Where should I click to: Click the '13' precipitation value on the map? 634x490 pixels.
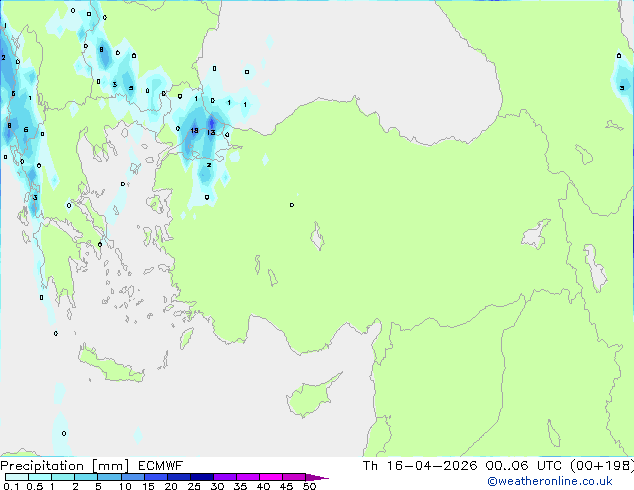(211, 133)
